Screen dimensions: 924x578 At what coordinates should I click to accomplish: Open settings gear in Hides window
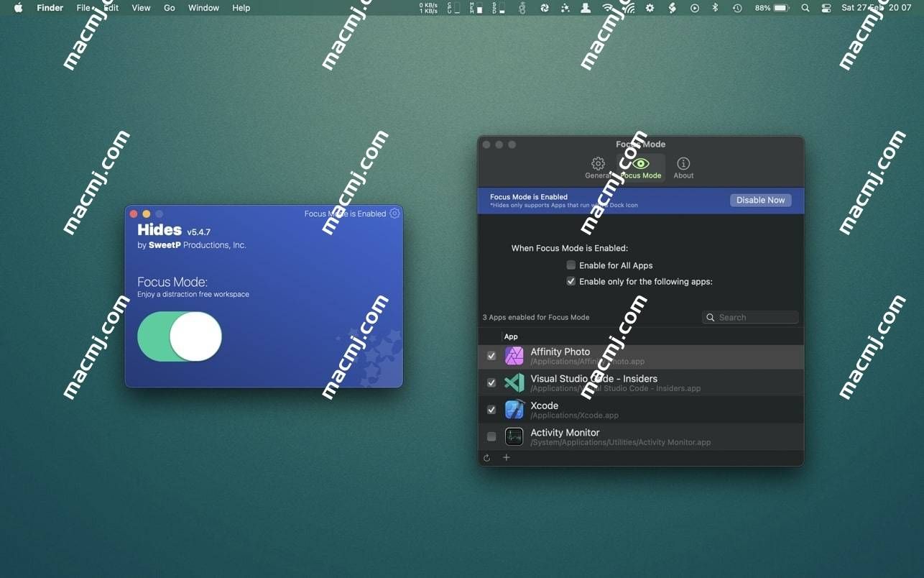pyautogui.click(x=394, y=214)
